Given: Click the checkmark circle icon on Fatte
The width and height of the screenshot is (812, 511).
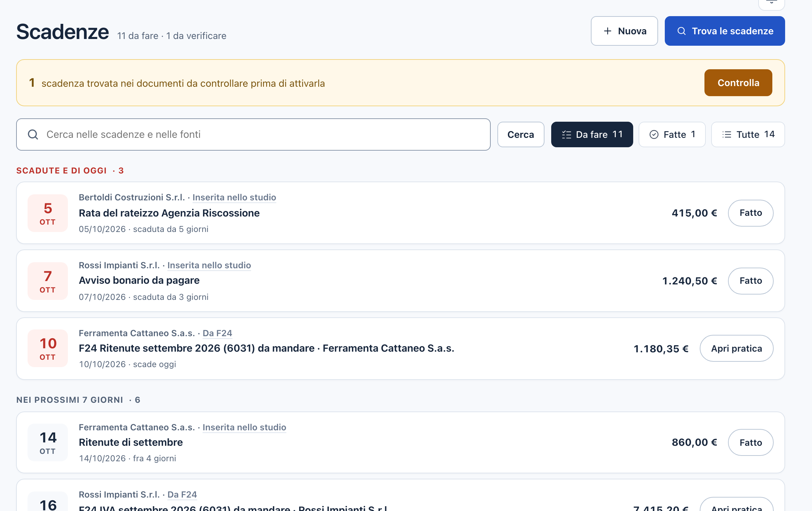Looking at the screenshot, I should point(654,135).
